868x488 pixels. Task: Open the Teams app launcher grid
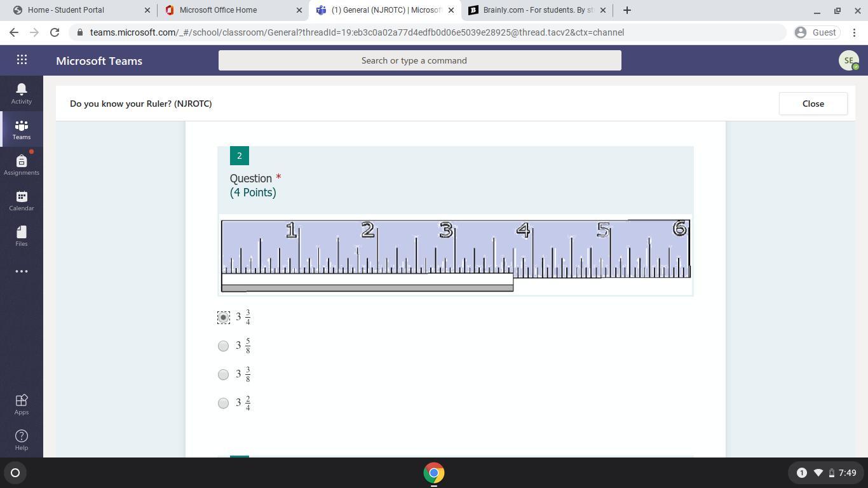22,60
